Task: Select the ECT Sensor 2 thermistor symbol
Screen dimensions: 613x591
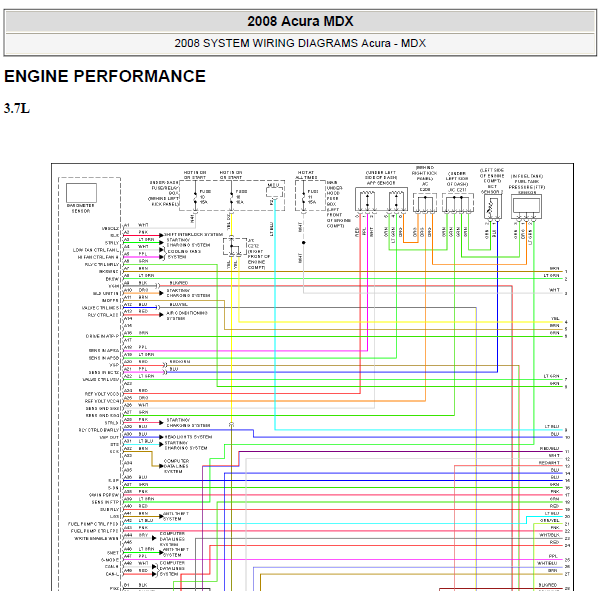Action: (493, 206)
